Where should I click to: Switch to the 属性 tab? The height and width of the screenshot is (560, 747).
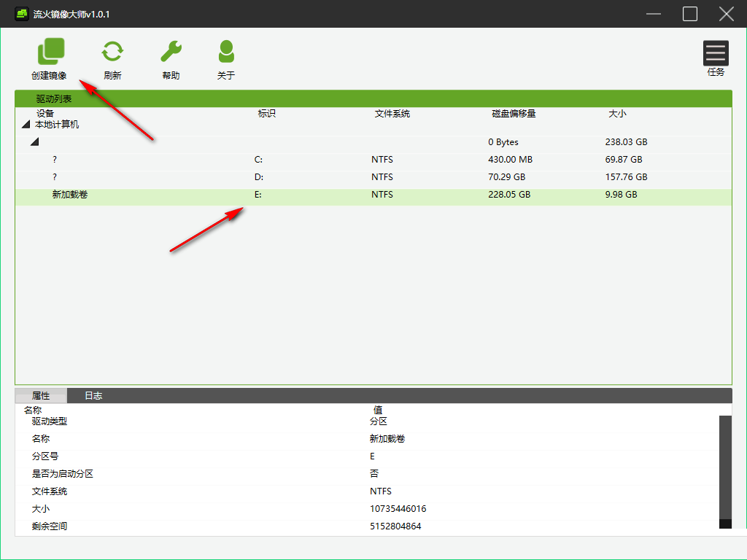[41, 396]
